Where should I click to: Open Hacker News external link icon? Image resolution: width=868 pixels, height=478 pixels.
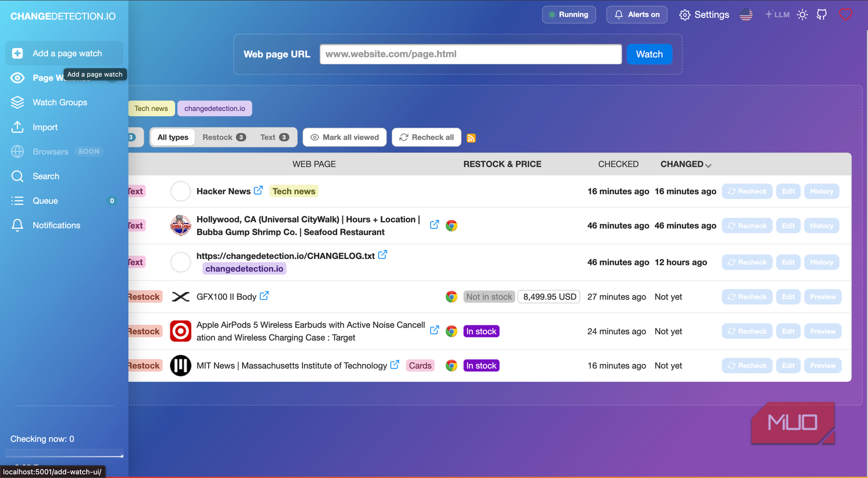pos(258,191)
